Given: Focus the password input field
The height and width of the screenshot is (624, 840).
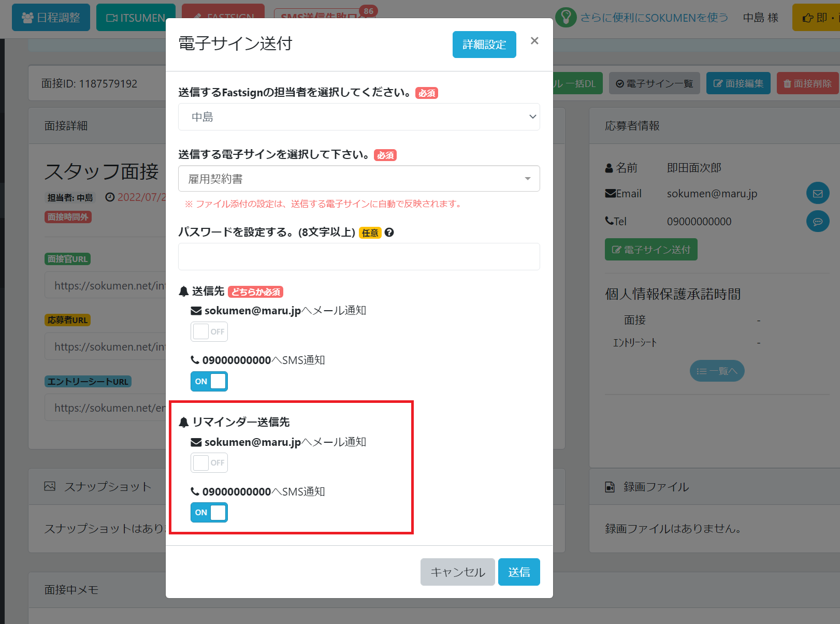Looking at the screenshot, I should point(359,257).
